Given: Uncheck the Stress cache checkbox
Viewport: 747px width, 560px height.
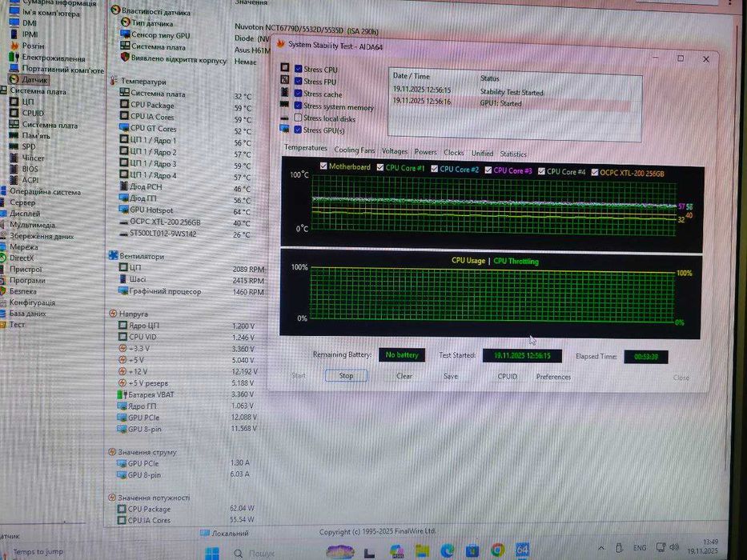Looking at the screenshot, I should point(298,94).
